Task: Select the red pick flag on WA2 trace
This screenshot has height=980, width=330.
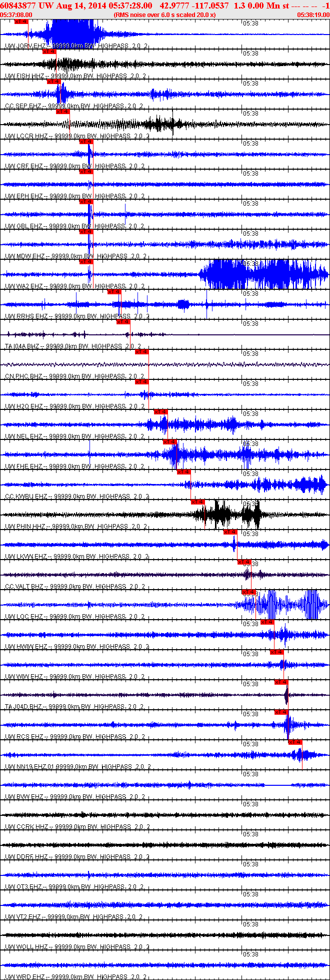Action: tap(86, 262)
